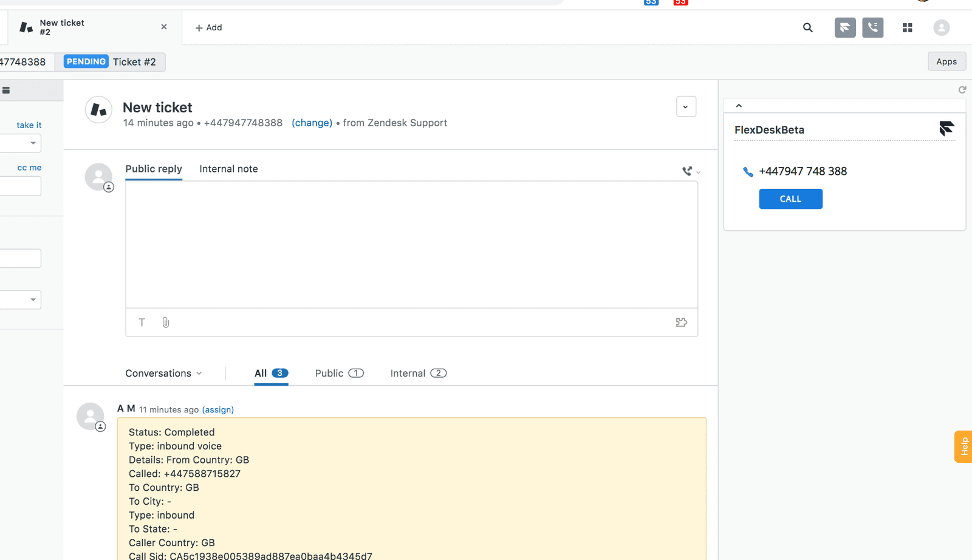This screenshot has height=560, width=972.
Task: Open the Zendesk search icon
Action: click(x=807, y=27)
